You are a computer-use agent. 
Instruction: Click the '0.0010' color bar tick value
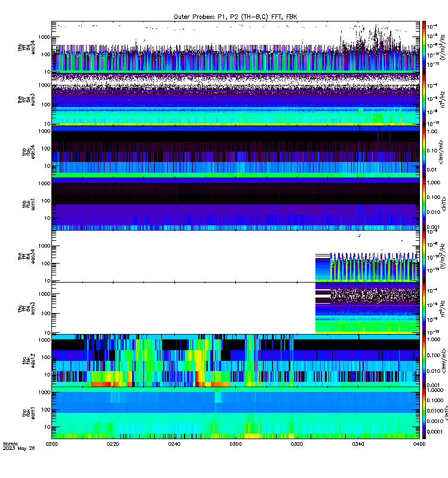tap(435, 421)
